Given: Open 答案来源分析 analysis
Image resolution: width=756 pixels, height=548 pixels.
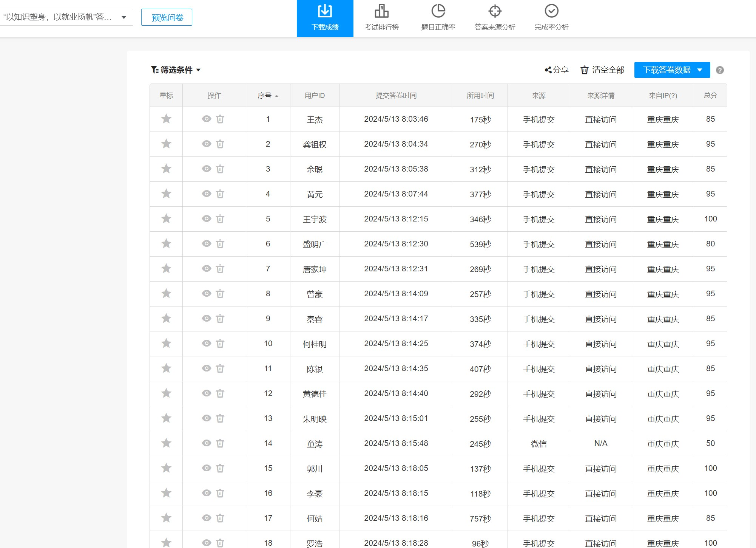Looking at the screenshot, I should point(495,18).
